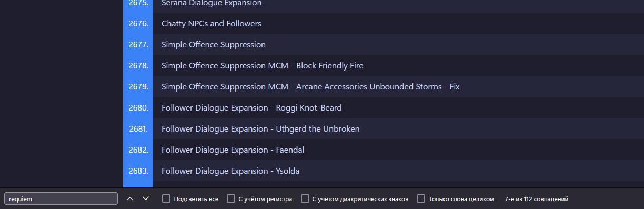Screen dimensions: 644x209
Task: Enable the Подсветить все checkbox
Action: [x=166, y=198]
